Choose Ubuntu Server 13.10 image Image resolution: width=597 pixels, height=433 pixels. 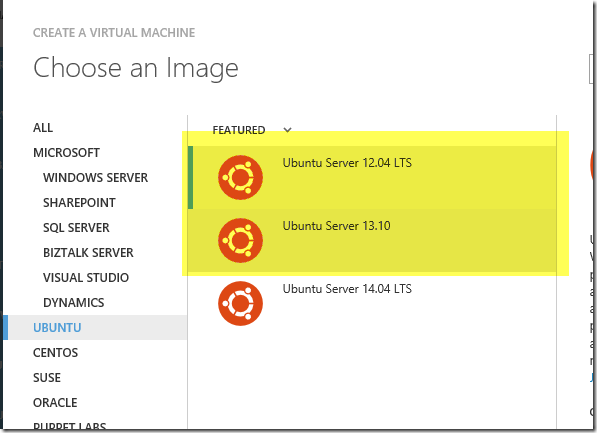(372, 240)
